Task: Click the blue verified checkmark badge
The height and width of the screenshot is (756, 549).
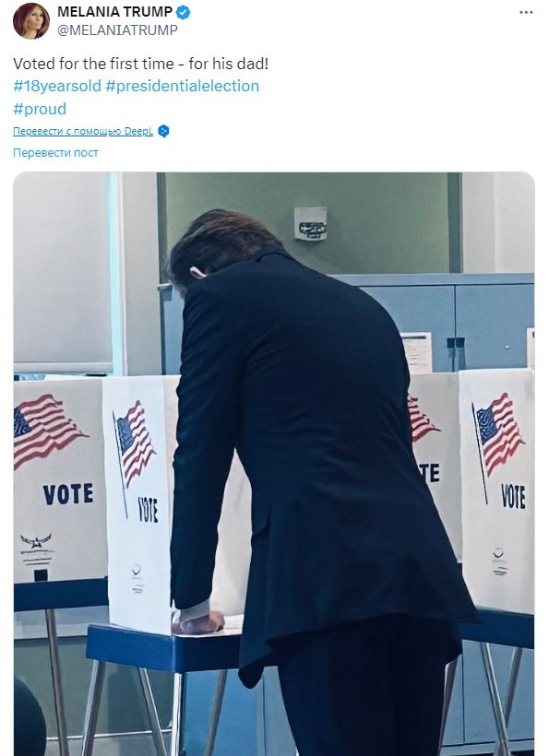Action: pos(183,12)
